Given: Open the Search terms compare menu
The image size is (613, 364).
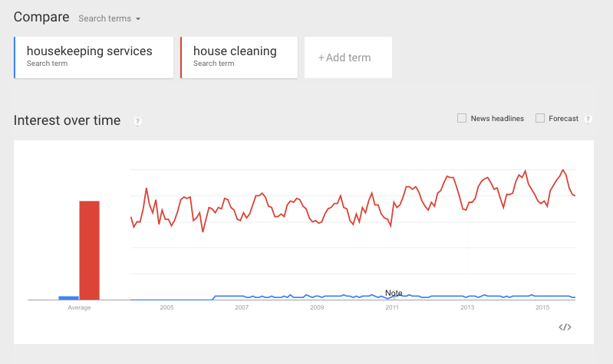Looking at the screenshot, I should coord(109,18).
